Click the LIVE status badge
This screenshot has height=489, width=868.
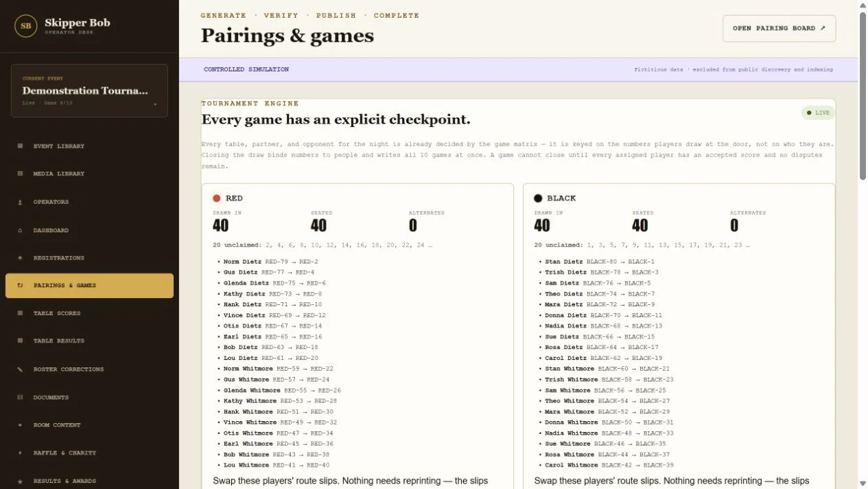(x=818, y=113)
